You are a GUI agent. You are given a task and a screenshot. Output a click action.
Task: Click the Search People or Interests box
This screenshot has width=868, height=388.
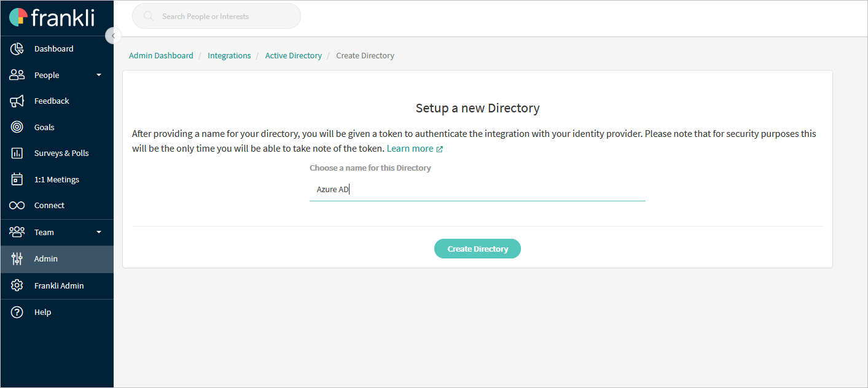click(x=216, y=16)
